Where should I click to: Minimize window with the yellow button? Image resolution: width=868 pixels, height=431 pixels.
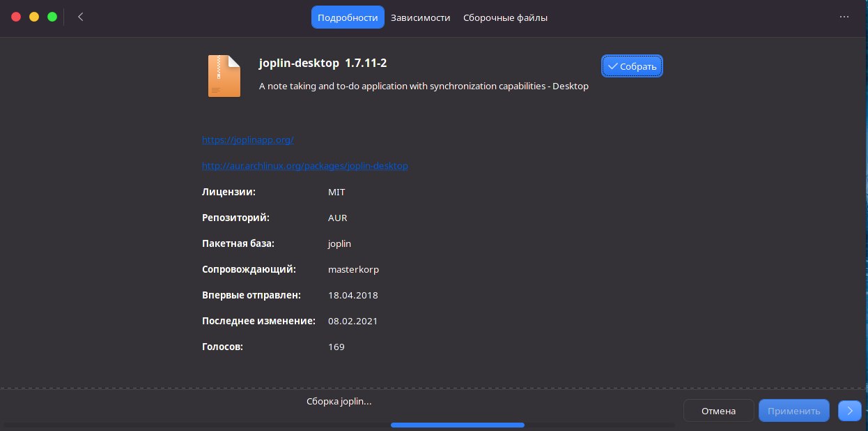pyautogui.click(x=34, y=17)
